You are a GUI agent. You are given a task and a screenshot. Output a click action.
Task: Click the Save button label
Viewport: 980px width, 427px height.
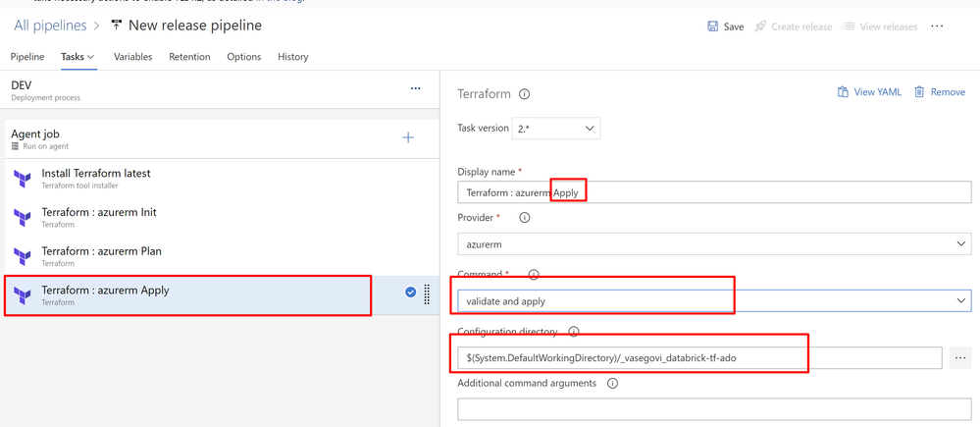[x=734, y=27]
